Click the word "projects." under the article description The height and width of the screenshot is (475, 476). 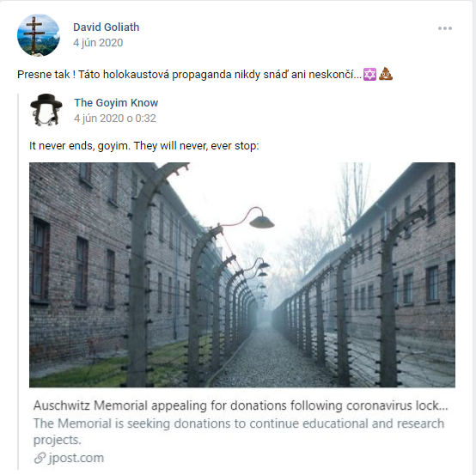click(x=58, y=440)
